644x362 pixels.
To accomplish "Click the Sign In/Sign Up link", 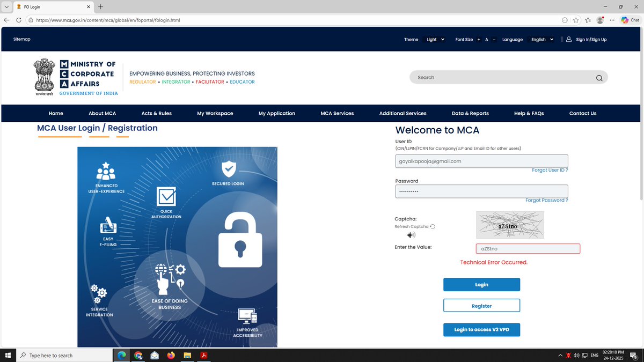I will pos(591,40).
